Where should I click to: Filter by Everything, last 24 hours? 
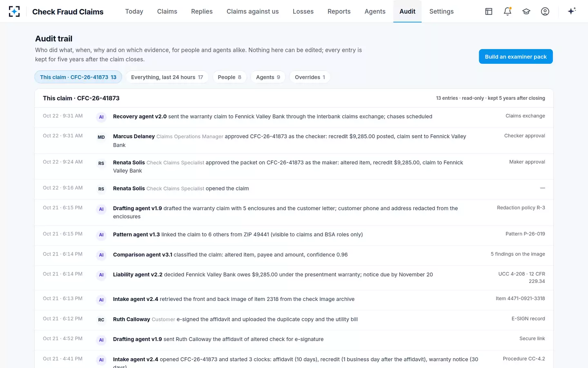click(167, 77)
